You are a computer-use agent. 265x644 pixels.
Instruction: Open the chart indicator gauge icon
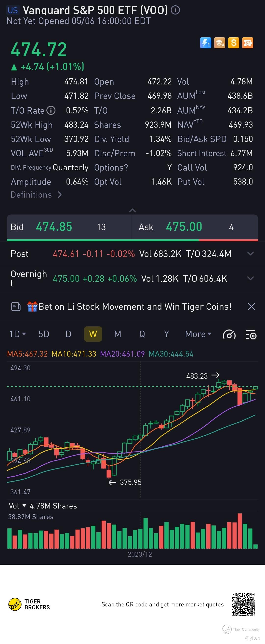pos(229,334)
